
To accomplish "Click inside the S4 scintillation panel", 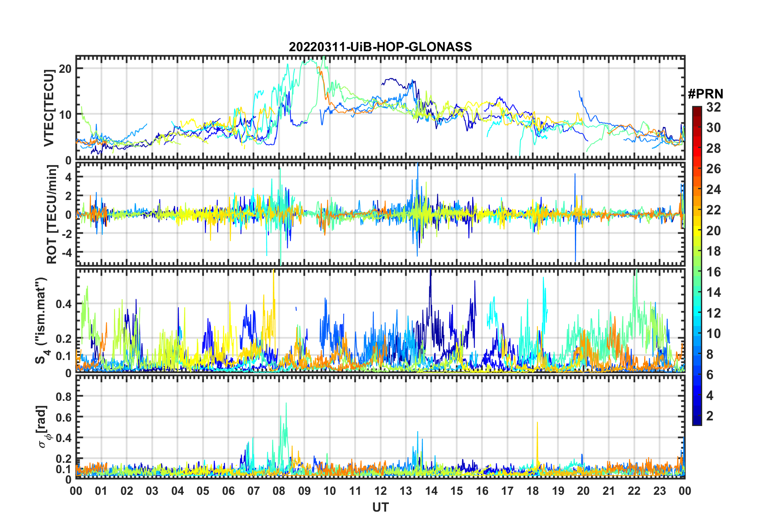I will pos(380,320).
